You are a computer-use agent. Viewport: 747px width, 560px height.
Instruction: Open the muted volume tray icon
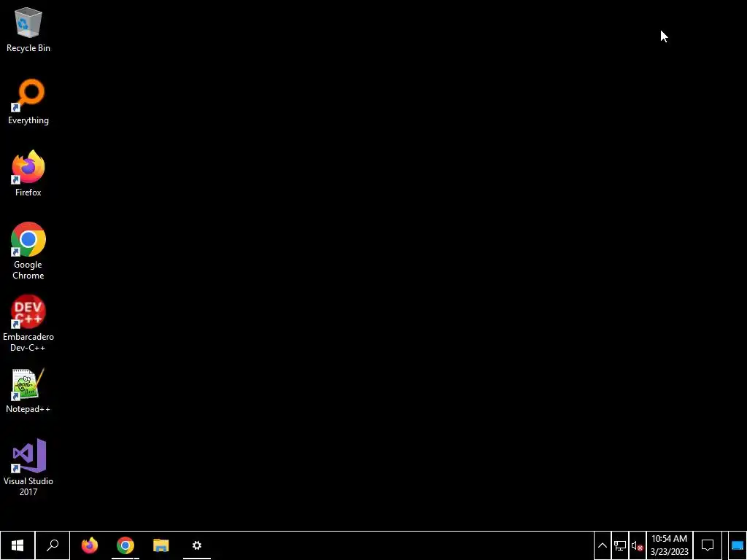[638, 545]
